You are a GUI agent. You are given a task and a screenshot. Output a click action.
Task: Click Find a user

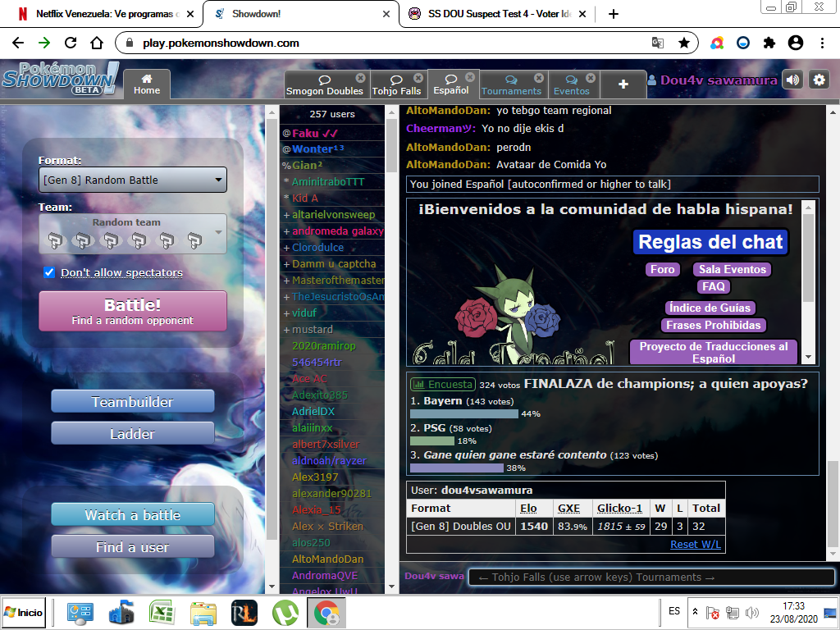pyautogui.click(x=133, y=547)
